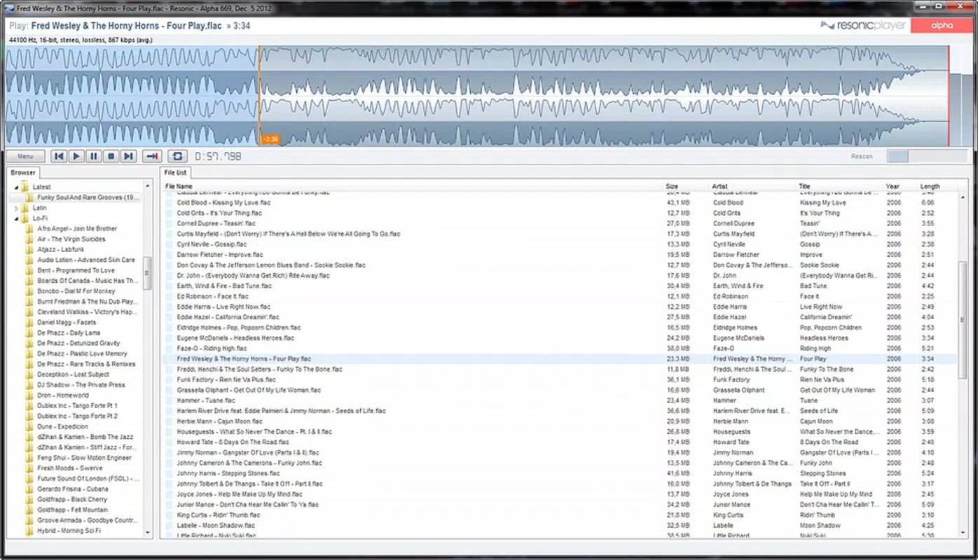
Task: Select Groove Armada - Goodbye Country folder
Action: [87, 521]
